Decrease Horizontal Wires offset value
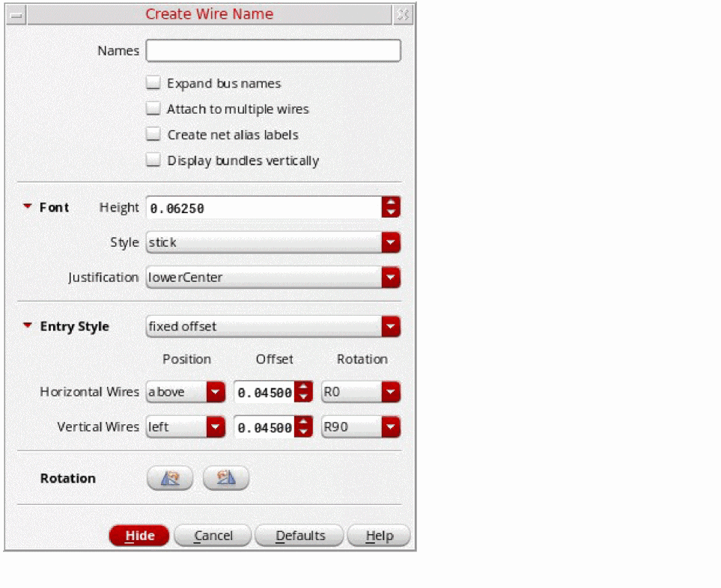Screen dimensions: 721x588 click(303, 397)
